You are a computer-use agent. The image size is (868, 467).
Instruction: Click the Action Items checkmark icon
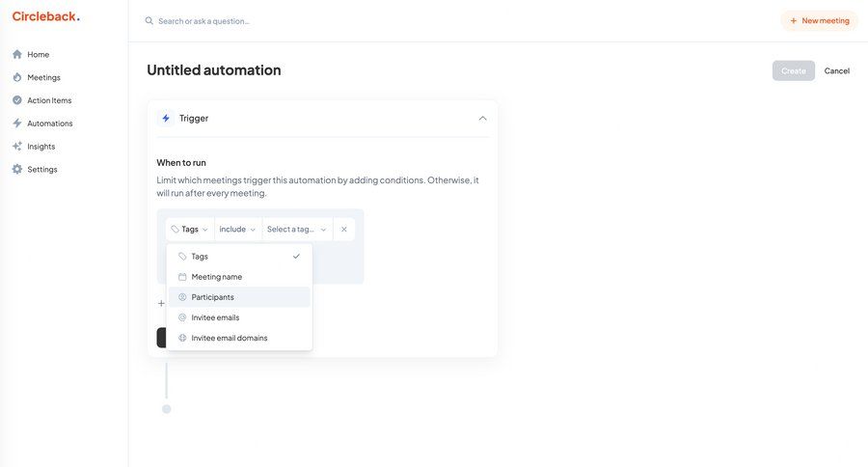[17, 100]
